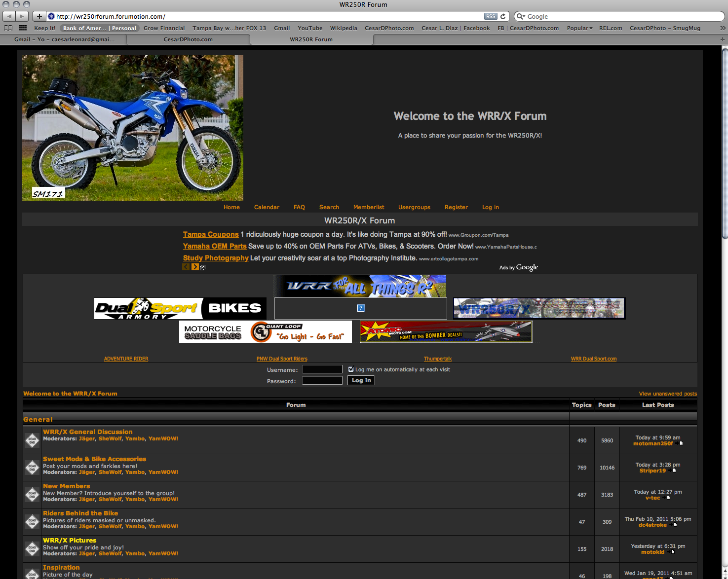Viewport: 728px width, 579px height.
Task: Open the WRR/X Pictures forum
Action: pos(70,540)
